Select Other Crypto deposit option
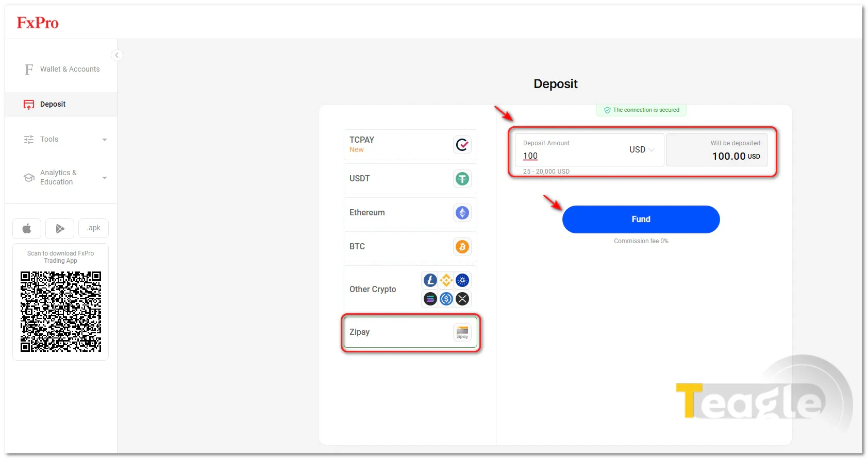The image size is (868, 459). point(410,290)
